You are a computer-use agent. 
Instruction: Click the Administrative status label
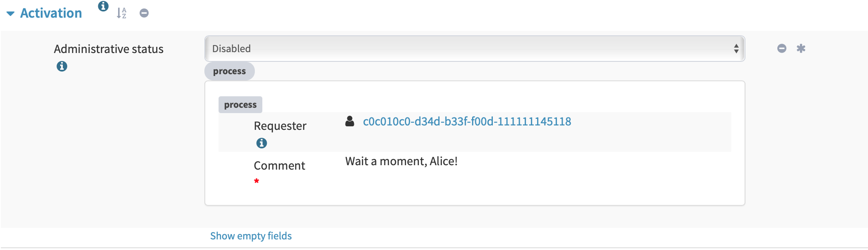(x=108, y=49)
